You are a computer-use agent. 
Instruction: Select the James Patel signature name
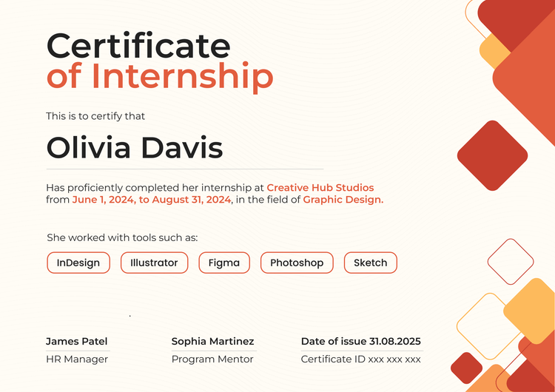(77, 341)
